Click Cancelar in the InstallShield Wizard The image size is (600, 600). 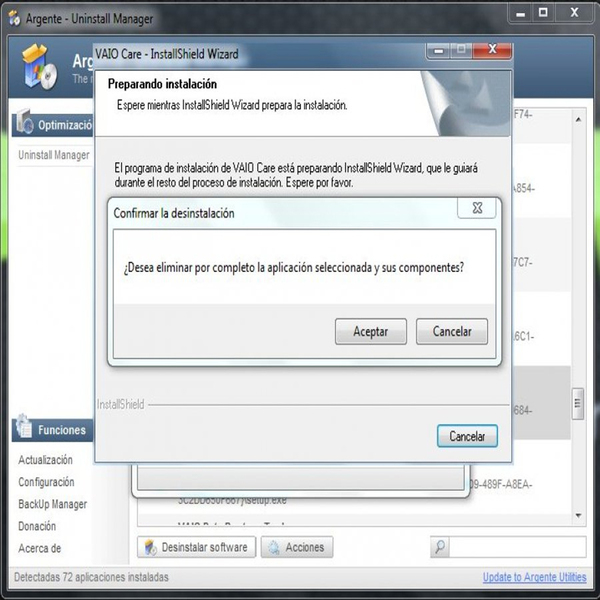[467, 436]
